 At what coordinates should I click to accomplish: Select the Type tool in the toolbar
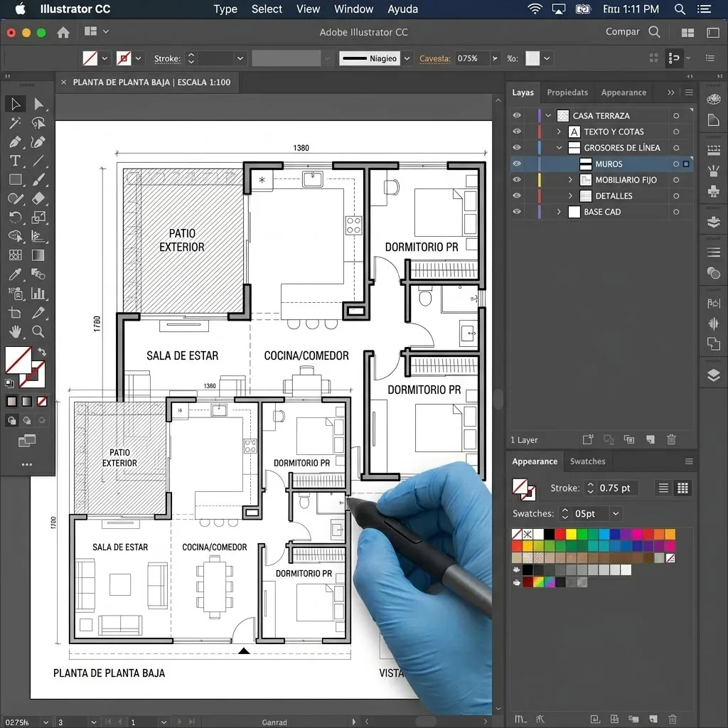pyautogui.click(x=16, y=161)
